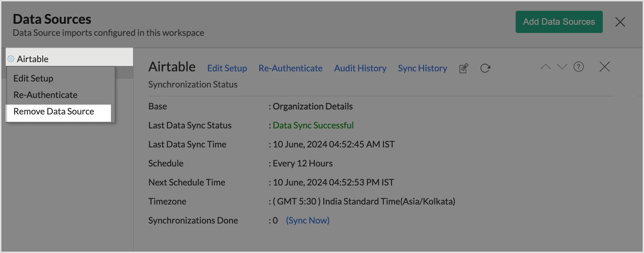Choose Edit Setup from the context menu
Viewport: 644px width, 253px height.
tap(33, 78)
